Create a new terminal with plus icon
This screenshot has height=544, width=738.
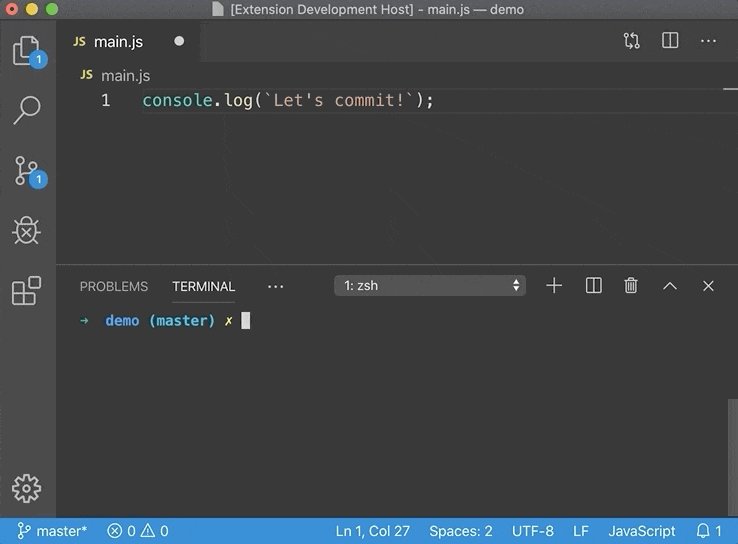[x=554, y=286]
